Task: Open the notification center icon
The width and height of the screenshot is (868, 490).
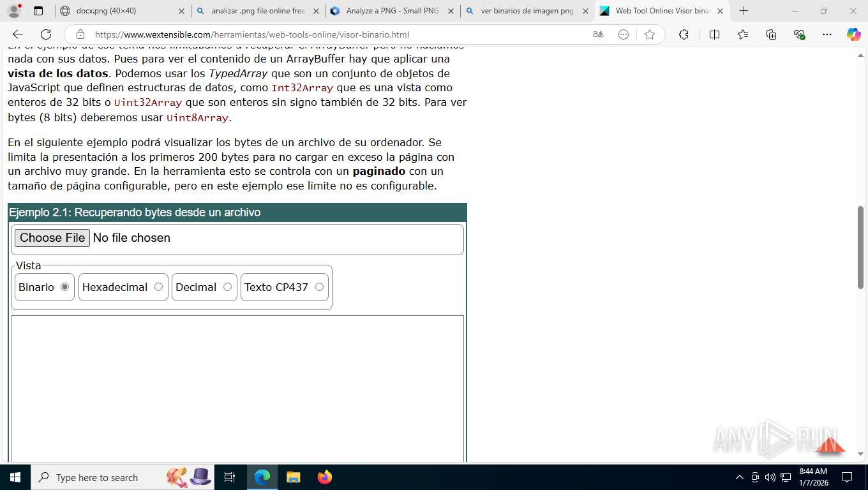Action: (x=847, y=477)
